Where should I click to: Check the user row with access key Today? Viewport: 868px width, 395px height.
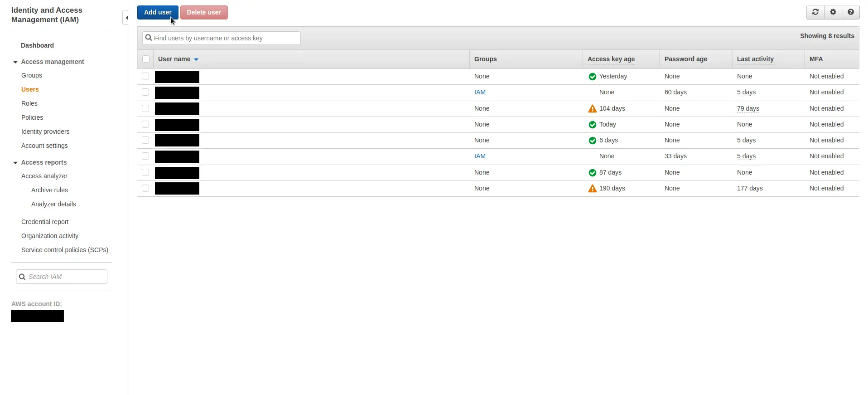click(145, 124)
